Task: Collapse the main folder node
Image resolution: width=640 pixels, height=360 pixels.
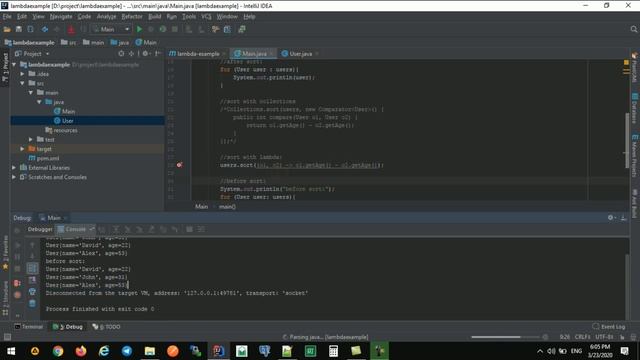Action: click(x=31, y=93)
